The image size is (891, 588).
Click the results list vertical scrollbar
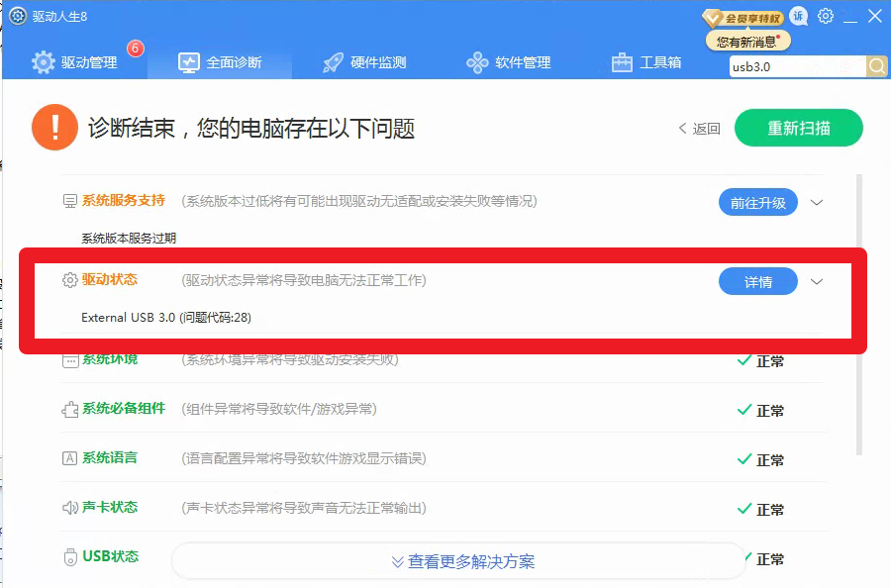[x=859, y=314]
